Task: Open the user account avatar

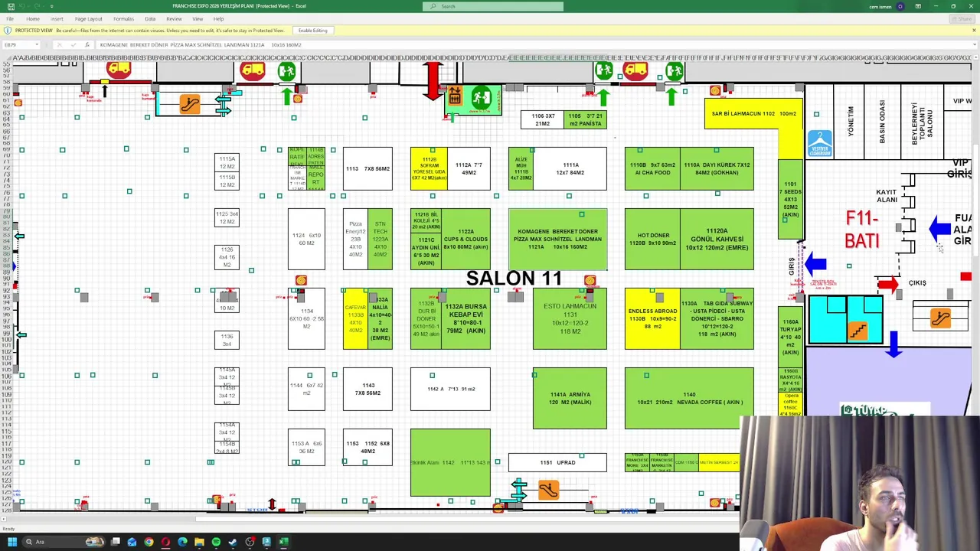Action: coord(900,6)
